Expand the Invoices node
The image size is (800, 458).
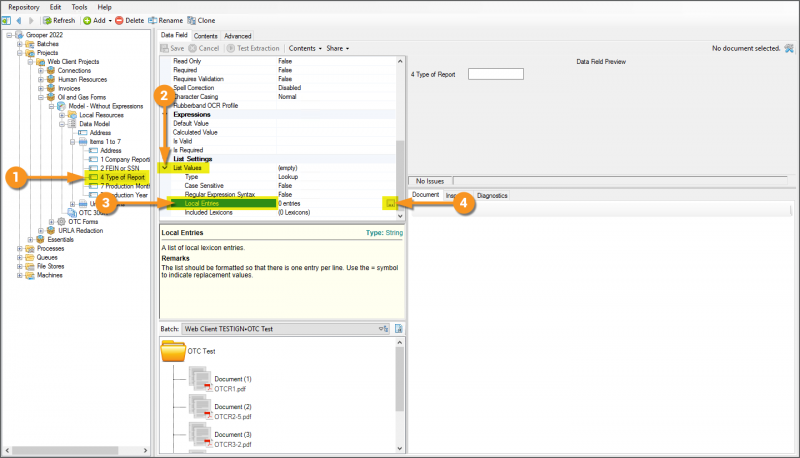[41, 89]
